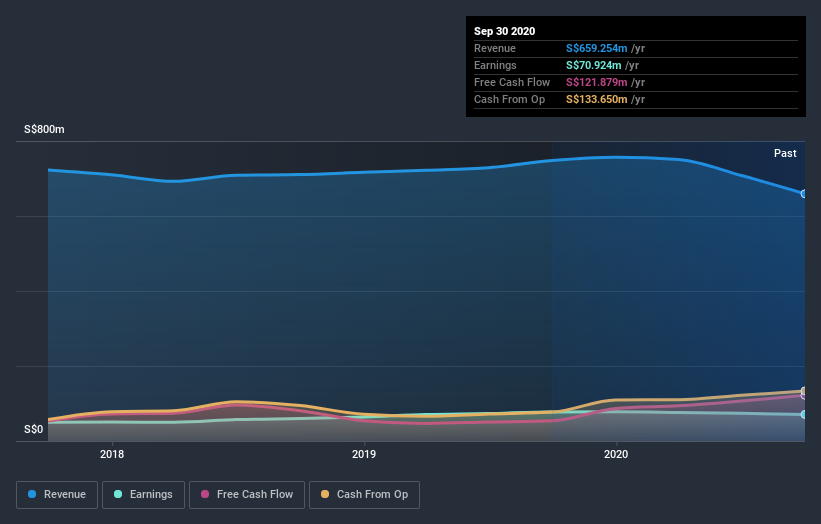Toggle the Revenue series legend button

pyautogui.click(x=57, y=495)
